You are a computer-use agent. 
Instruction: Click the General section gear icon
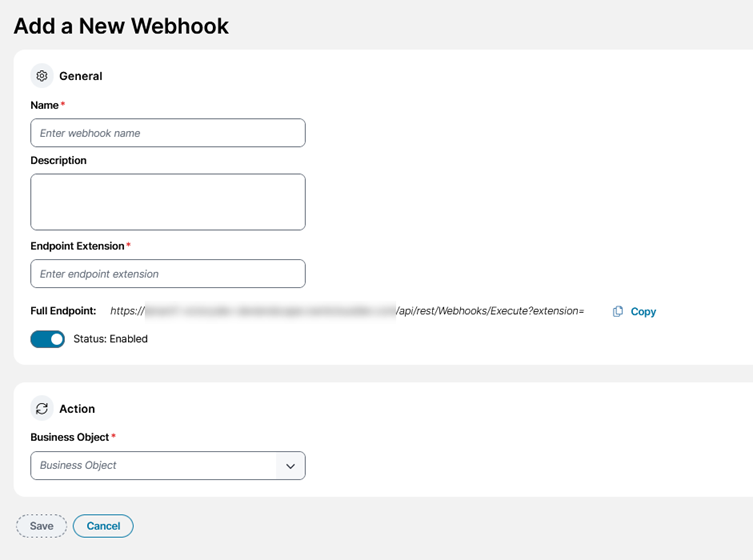(42, 76)
